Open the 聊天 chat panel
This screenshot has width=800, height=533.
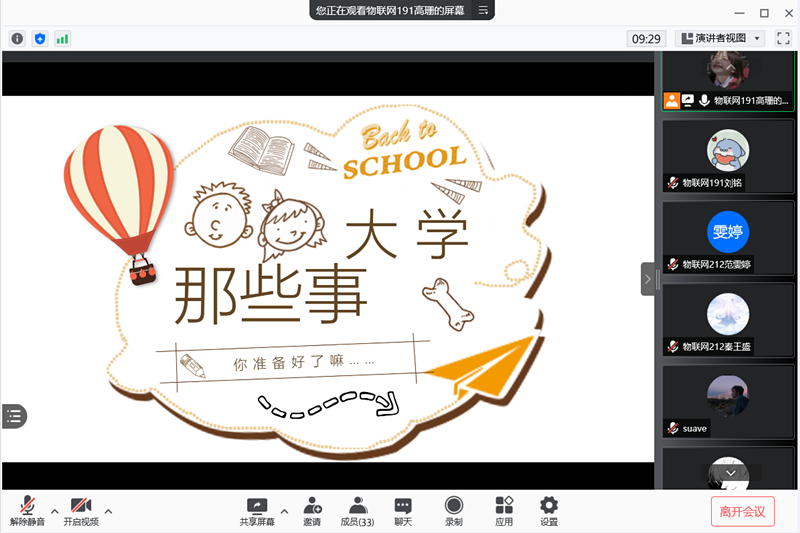coord(403,511)
